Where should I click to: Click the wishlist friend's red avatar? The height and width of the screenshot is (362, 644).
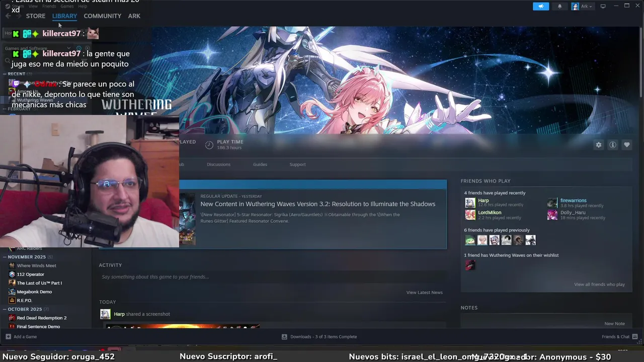[x=470, y=265]
